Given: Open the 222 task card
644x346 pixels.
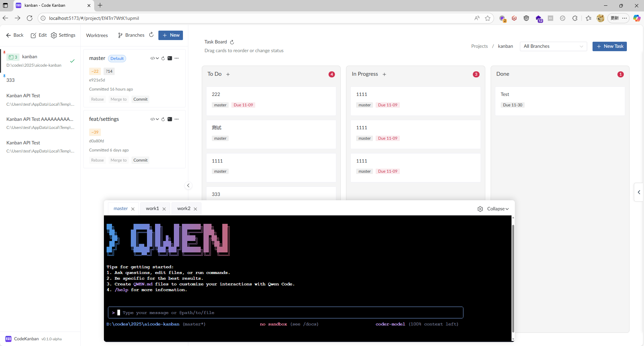Looking at the screenshot, I should (271, 101).
